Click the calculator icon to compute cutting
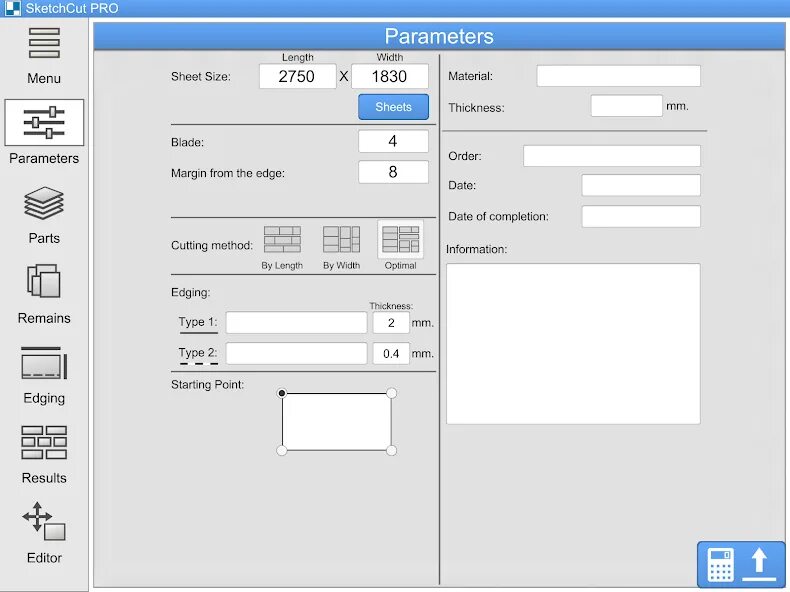This screenshot has width=790, height=592. [x=721, y=565]
